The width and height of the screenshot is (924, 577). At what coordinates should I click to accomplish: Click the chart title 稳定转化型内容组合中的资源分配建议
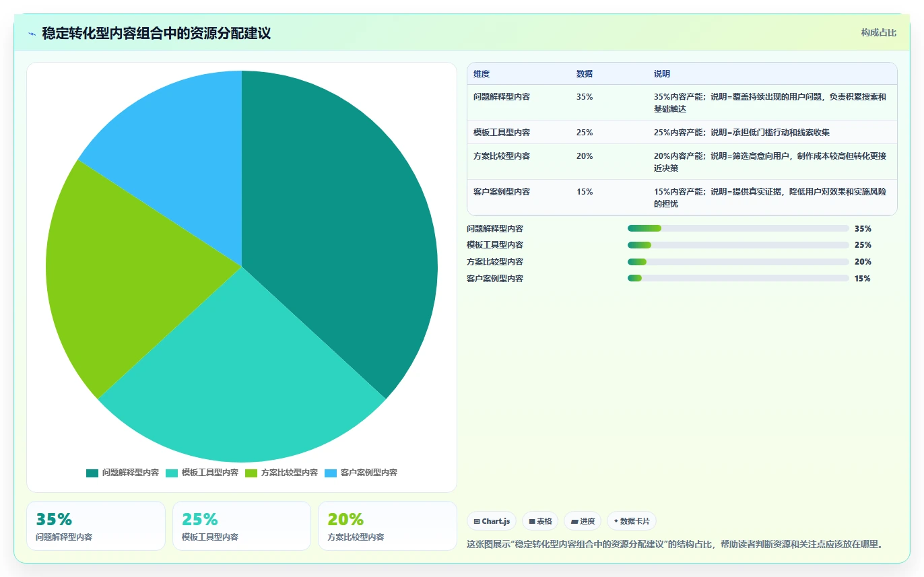click(156, 34)
